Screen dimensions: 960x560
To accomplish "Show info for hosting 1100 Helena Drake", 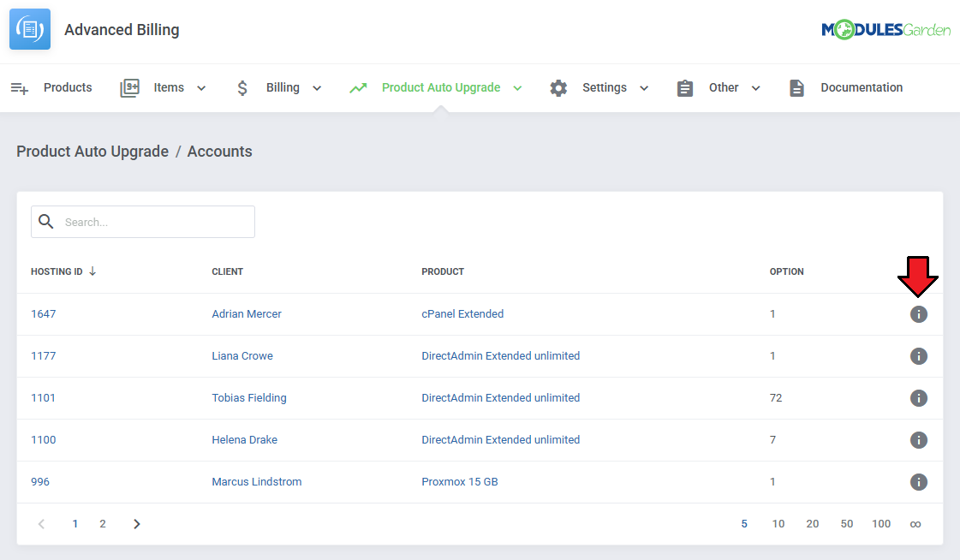I will [918, 440].
